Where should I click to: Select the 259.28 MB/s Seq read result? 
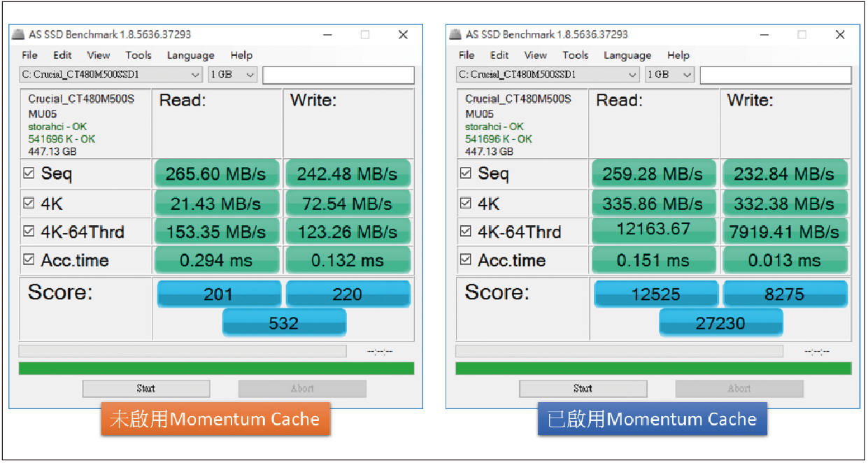pyautogui.click(x=653, y=174)
